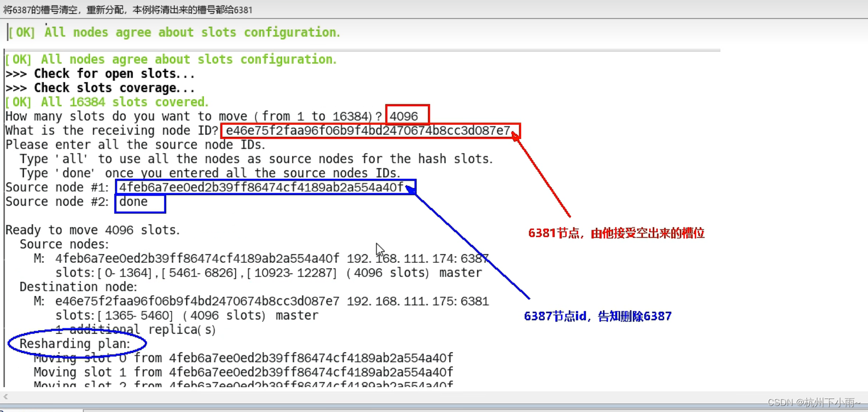Click '[OK] All 16384 slots covered.' line
This screenshot has width=868, height=412.
point(107,102)
